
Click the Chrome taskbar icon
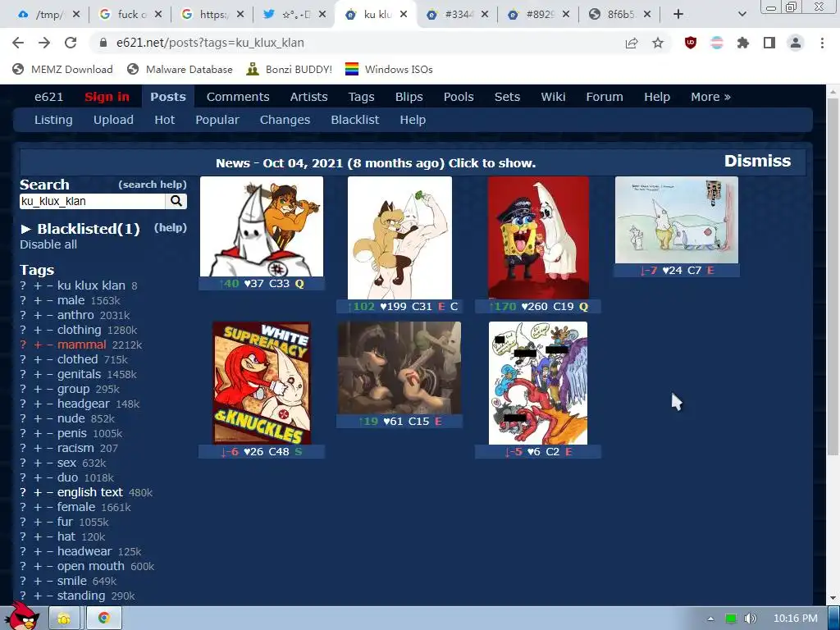(x=104, y=619)
